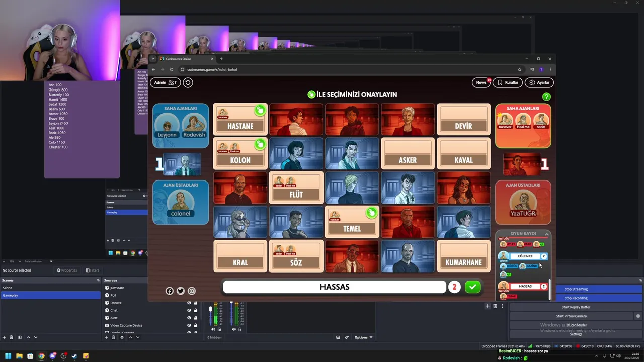Open the Twitter link in Codenames footer
644x362 pixels.
181,291
